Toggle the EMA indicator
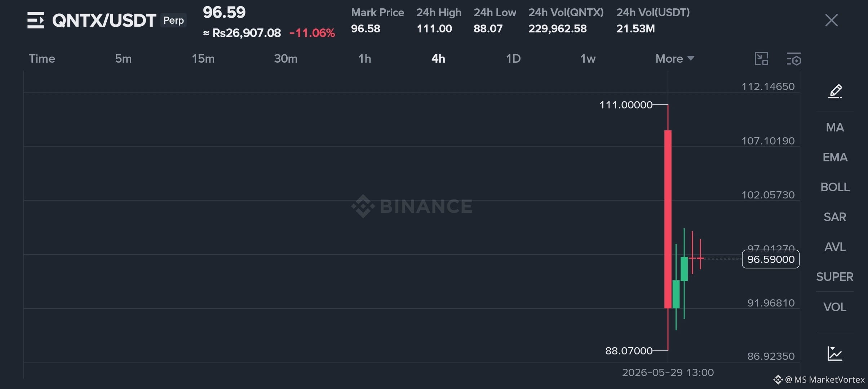The image size is (868, 389). (x=835, y=157)
